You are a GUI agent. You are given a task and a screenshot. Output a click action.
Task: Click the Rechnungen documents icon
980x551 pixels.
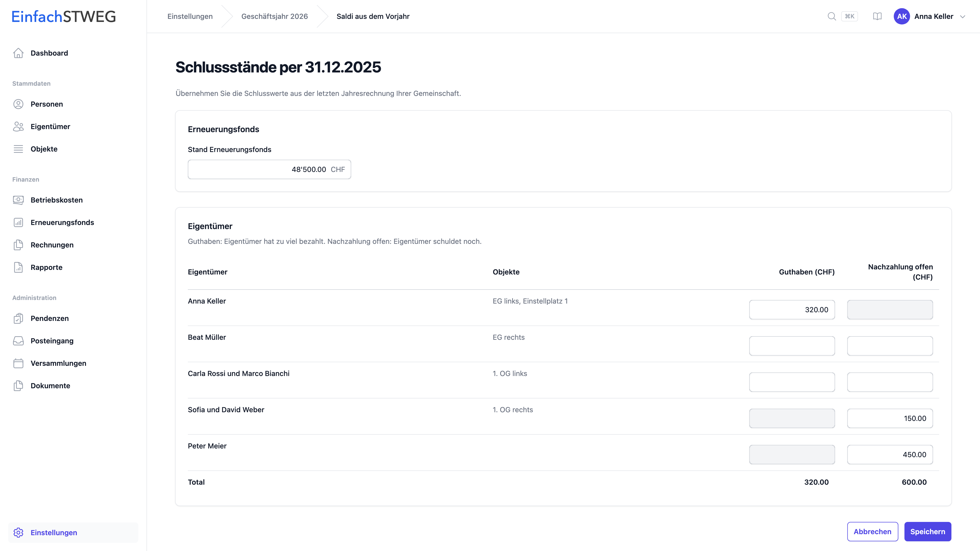[x=18, y=245]
